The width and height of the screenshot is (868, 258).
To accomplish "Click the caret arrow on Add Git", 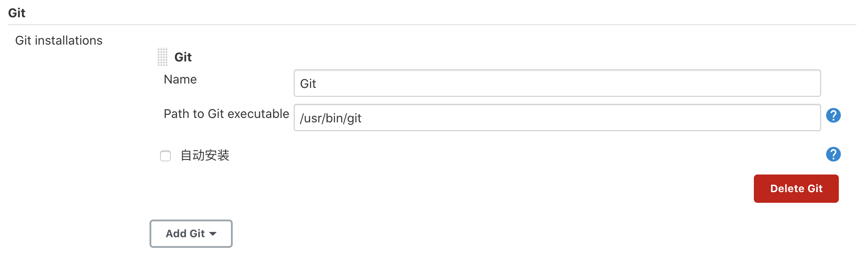I will (x=213, y=234).
